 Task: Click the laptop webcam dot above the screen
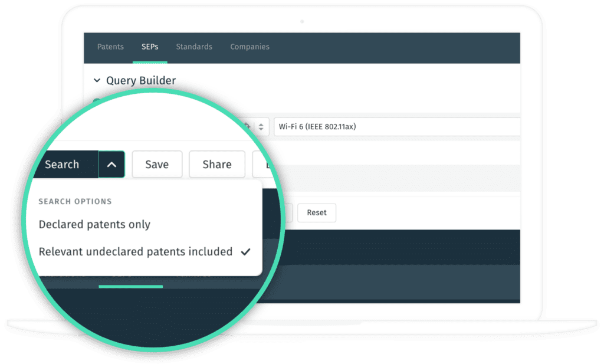(x=302, y=21)
